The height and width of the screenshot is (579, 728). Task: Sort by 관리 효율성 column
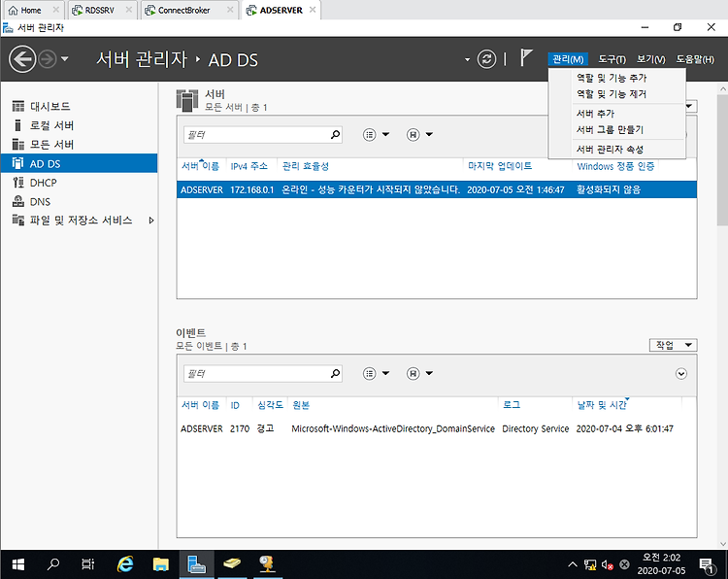pyautogui.click(x=306, y=166)
